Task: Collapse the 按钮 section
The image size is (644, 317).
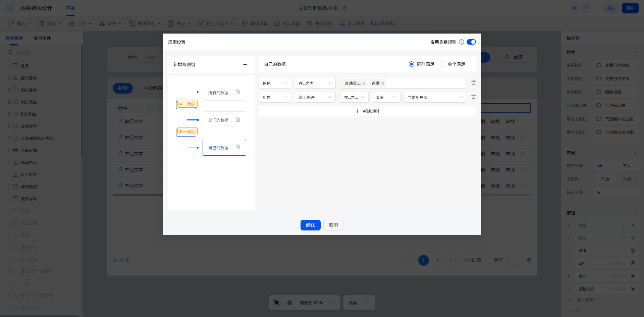Action: click(x=636, y=213)
